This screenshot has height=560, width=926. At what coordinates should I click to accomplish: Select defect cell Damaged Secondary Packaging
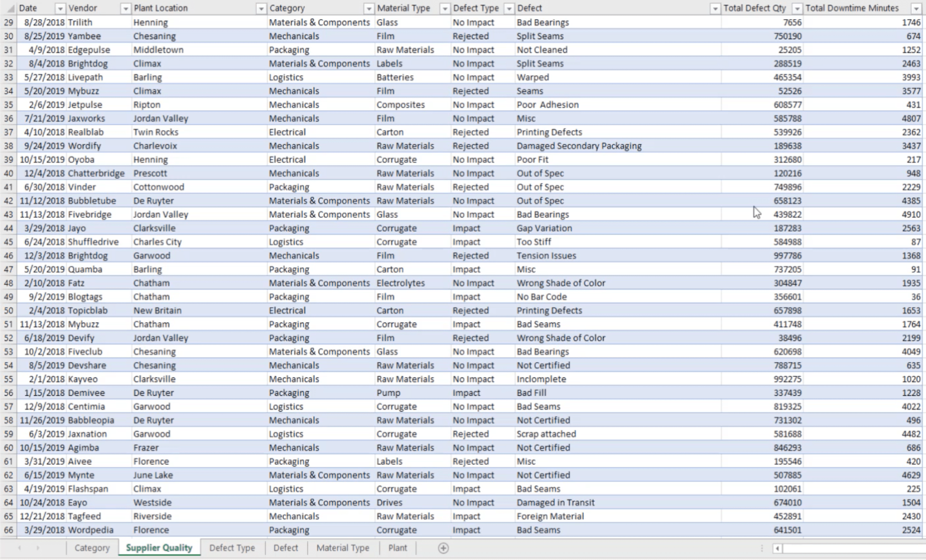(617, 146)
